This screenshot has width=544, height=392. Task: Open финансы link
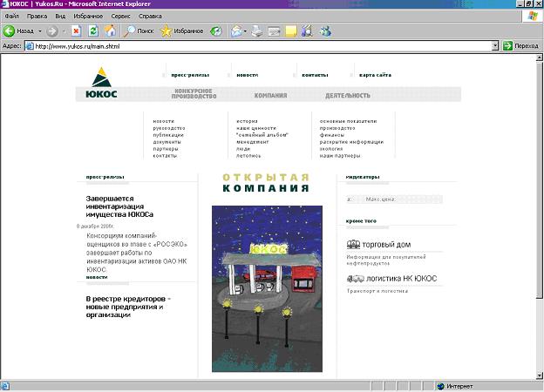coord(332,135)
